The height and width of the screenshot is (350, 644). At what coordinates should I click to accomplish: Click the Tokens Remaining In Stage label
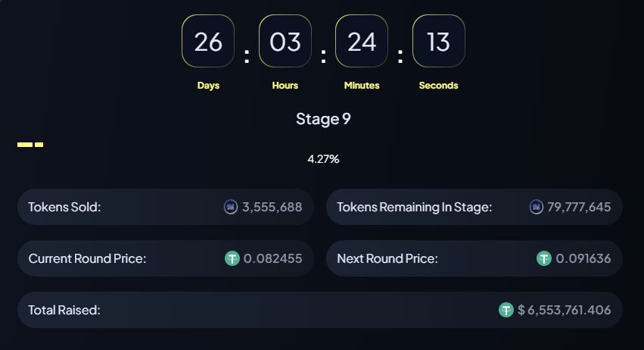click(x=415, y=207)
